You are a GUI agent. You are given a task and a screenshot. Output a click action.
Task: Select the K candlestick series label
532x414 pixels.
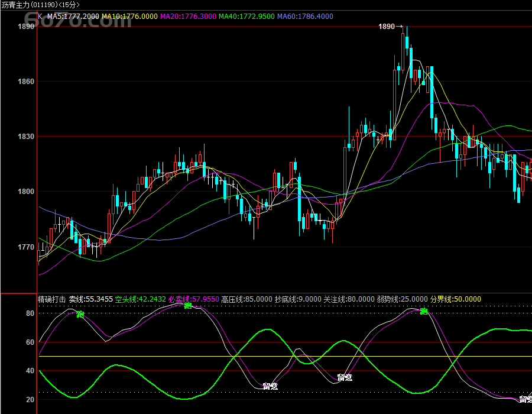40,16
